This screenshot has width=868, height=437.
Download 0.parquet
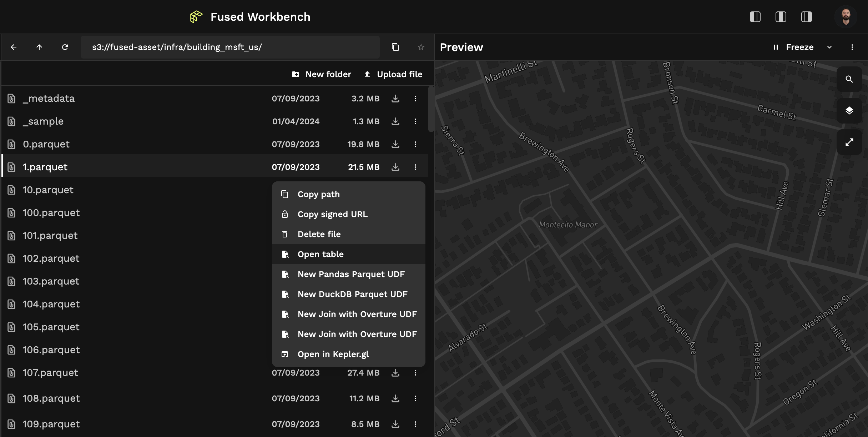(395, 144)
